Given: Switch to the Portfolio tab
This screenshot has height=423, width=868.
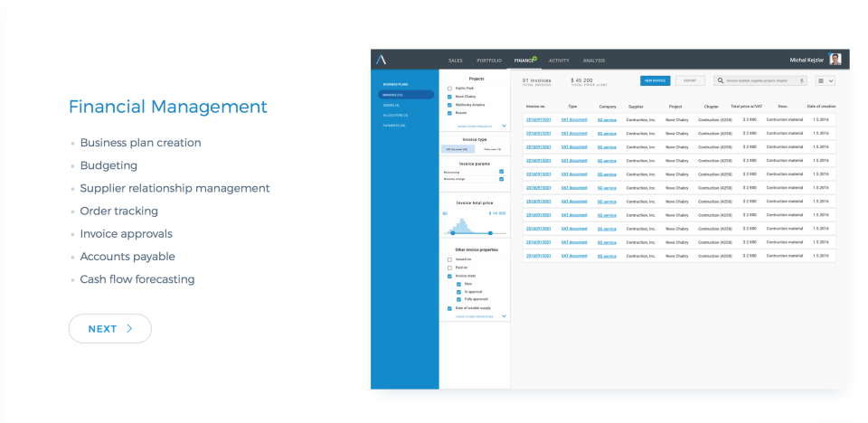Looking at the screenshot, I should coord(489,61).
